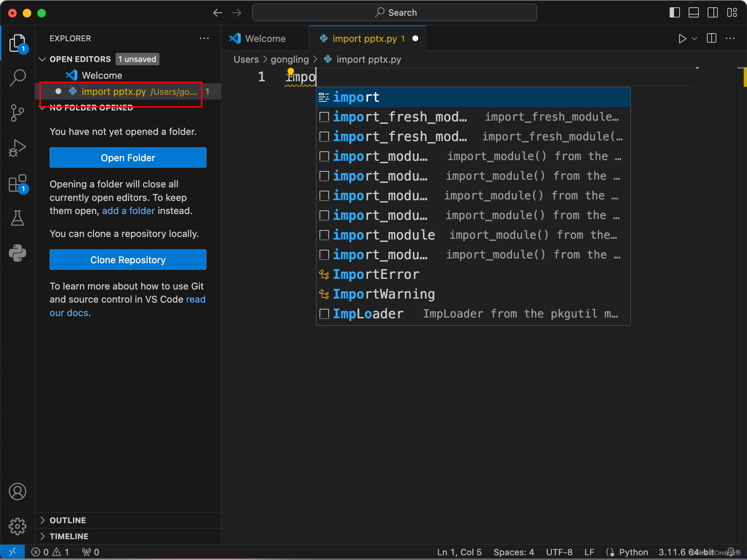Click the Clone Repository button
The image size is (747, 560).
click(128, 260)
